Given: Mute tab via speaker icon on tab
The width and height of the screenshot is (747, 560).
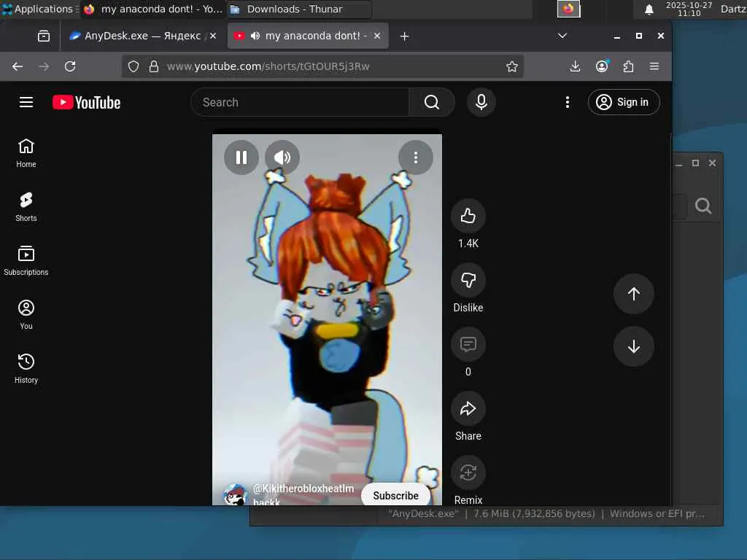Looking at the screenshot, I should [x=255, y=36].
